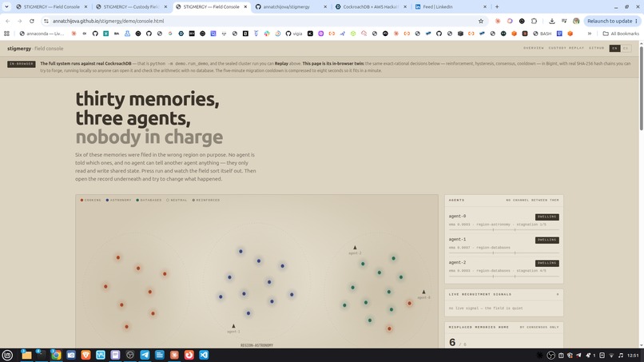
Task: Reload the page with the refresh icon
Action: coord(32,21)
